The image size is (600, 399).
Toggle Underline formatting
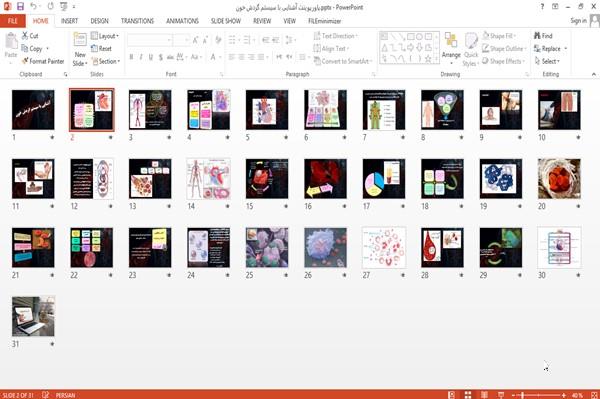(x=151, y=57)
